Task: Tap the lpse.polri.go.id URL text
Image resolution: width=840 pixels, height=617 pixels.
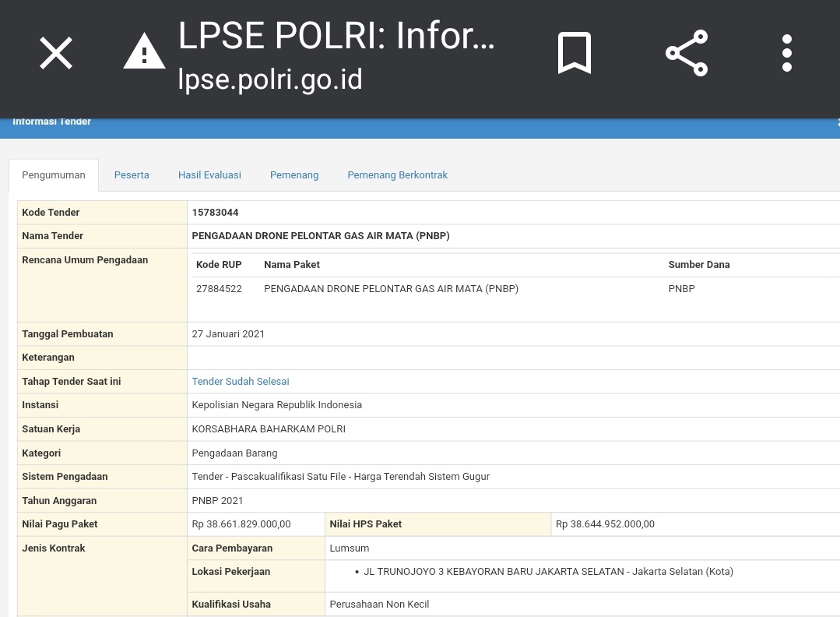Action: (x=270, y=79)
